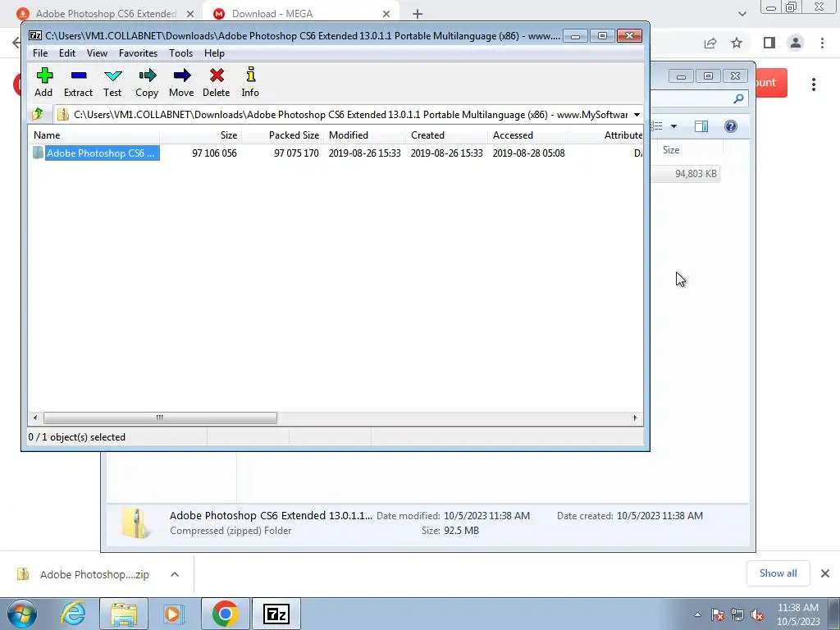Switch to the Adobe Photoshop CS6 Extended browser tab
Image resolution: width=840 pixels, height=630 pixels.
click(106, 13)
